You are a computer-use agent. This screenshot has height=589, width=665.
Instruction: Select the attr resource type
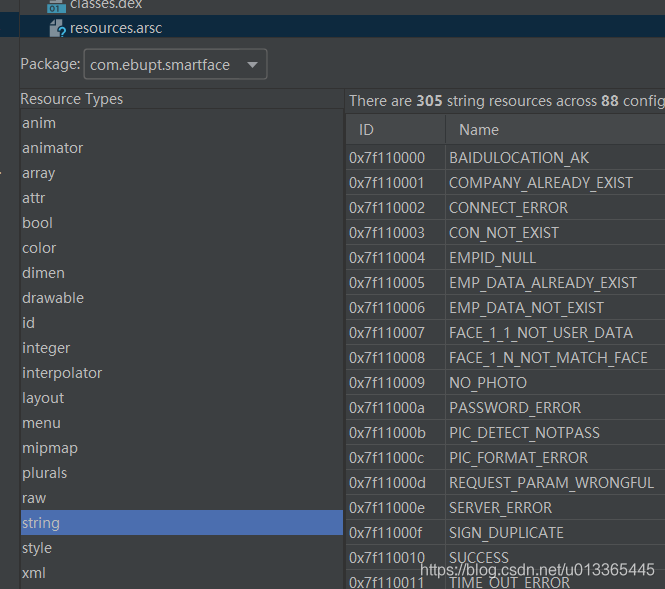tap(182, 198)
